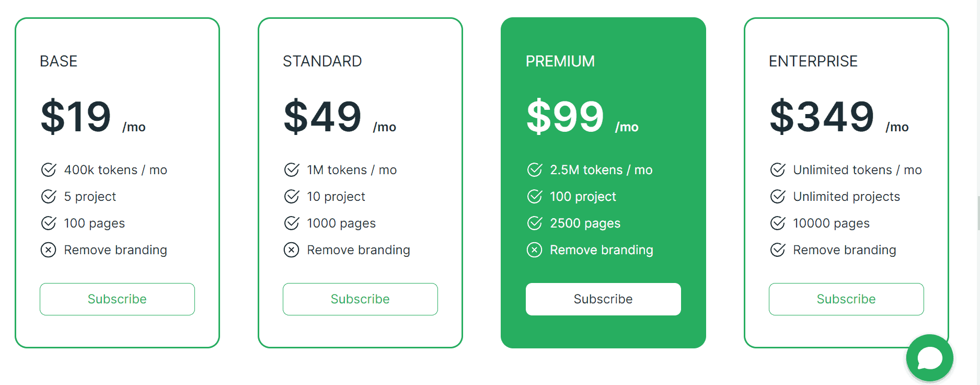Image resolution: width=980 pixels, height=385 pixels.
Task: Click the checkmark icon beside 400k tokens
Action: 49,169
